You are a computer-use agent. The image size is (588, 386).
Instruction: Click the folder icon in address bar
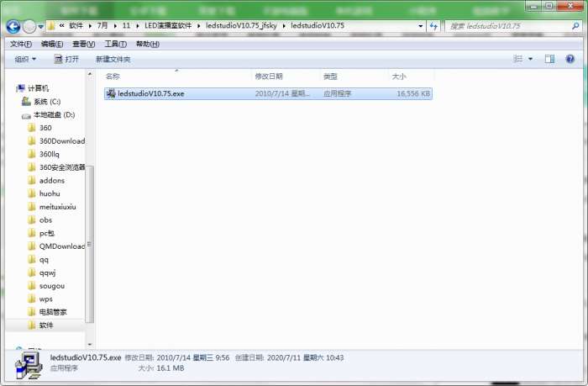point(51,26)
